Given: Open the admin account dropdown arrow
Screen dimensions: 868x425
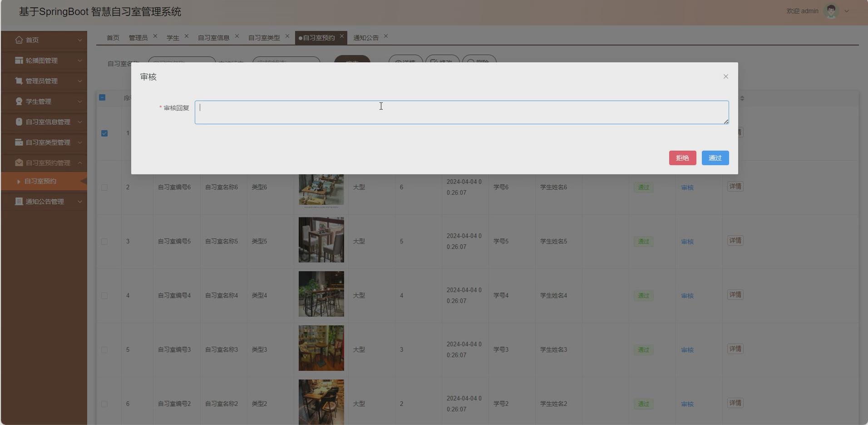Looking at the screenshot, I should pyautogui.click(x=847, y=11).
